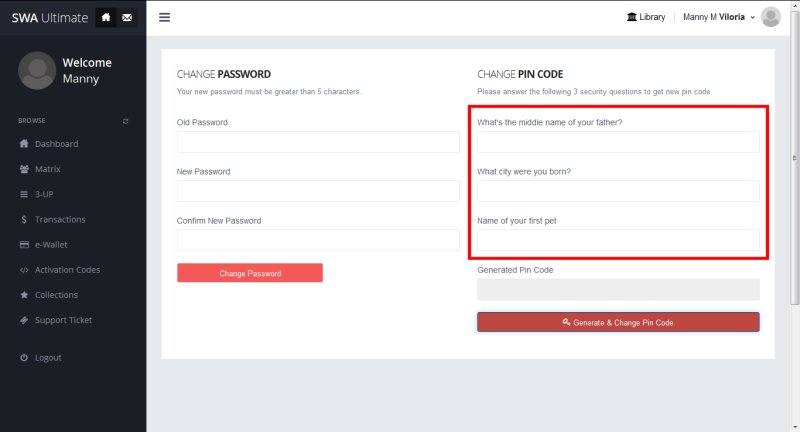Focus the Old Password field
This screenshot has width=800, height=432.
(318, 142)
